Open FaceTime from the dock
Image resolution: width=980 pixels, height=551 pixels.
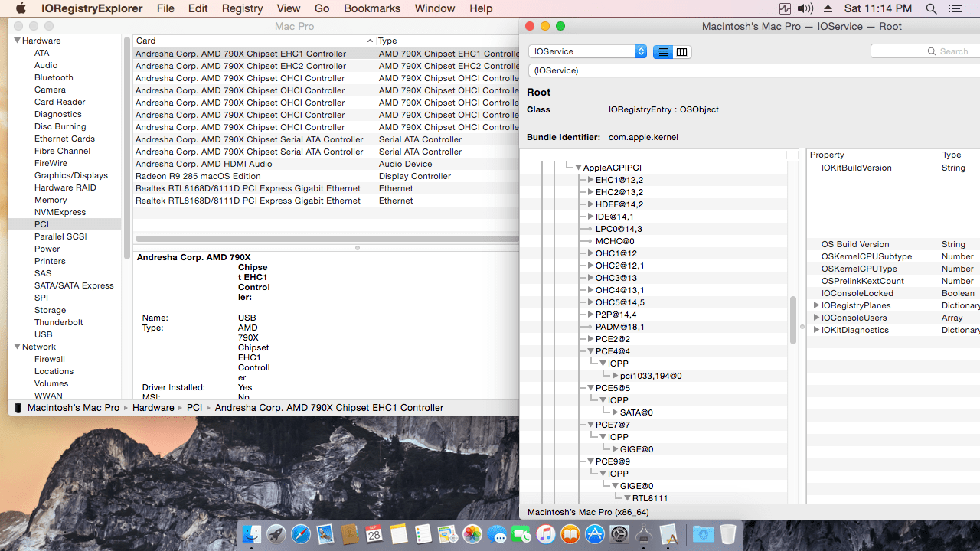[x=521, y=534]
